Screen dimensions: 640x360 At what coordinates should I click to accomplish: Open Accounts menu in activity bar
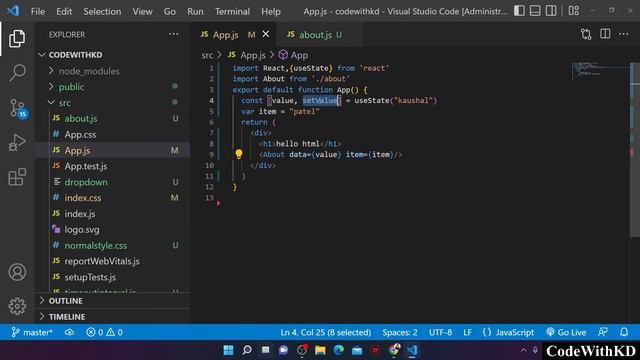pyautogui.click(x=17, y=272)
